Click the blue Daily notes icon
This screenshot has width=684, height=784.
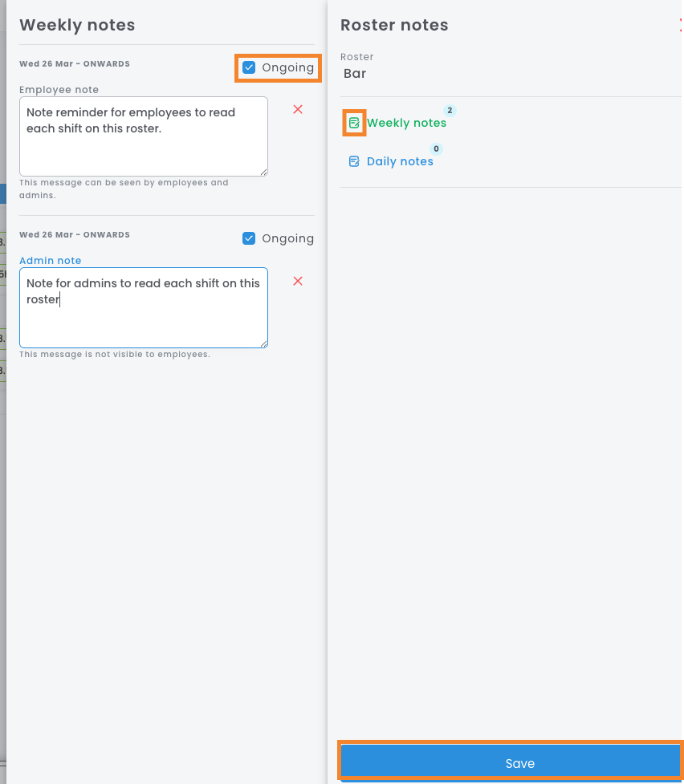click(354, 161)
